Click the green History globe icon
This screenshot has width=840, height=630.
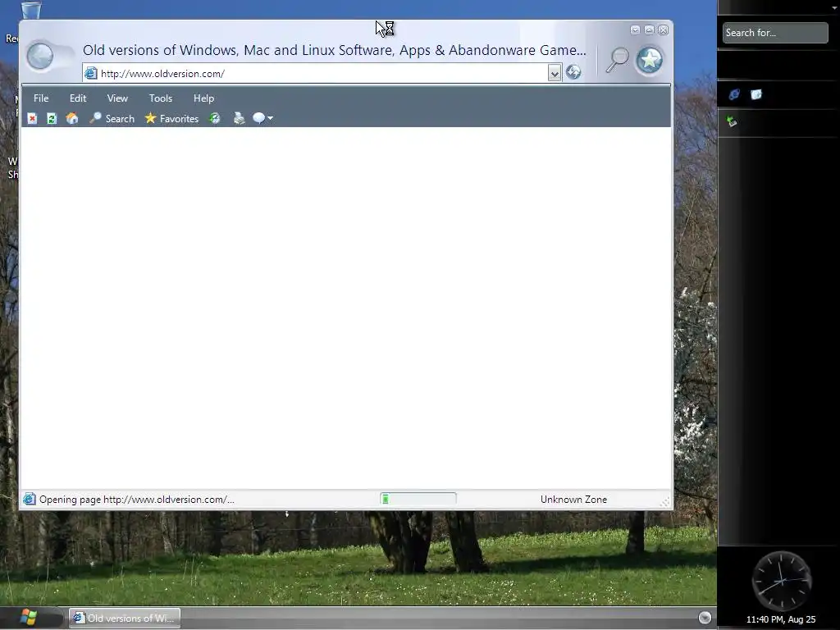point(215,118)
